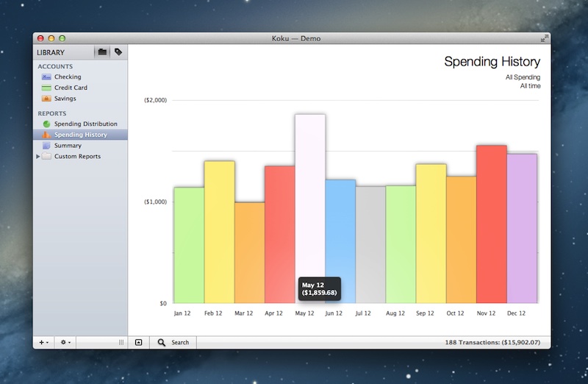This screenshot has width=588, height=384.
Task: Toggle the bottom panel show/hide button
Action: point(138,342)
